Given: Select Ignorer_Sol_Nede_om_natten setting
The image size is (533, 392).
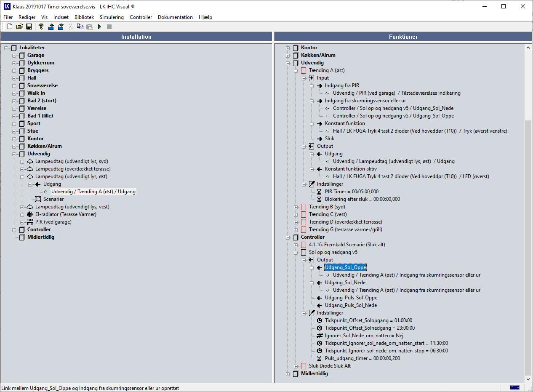Looking at the screenshot, I should click(x=364, y=336).
